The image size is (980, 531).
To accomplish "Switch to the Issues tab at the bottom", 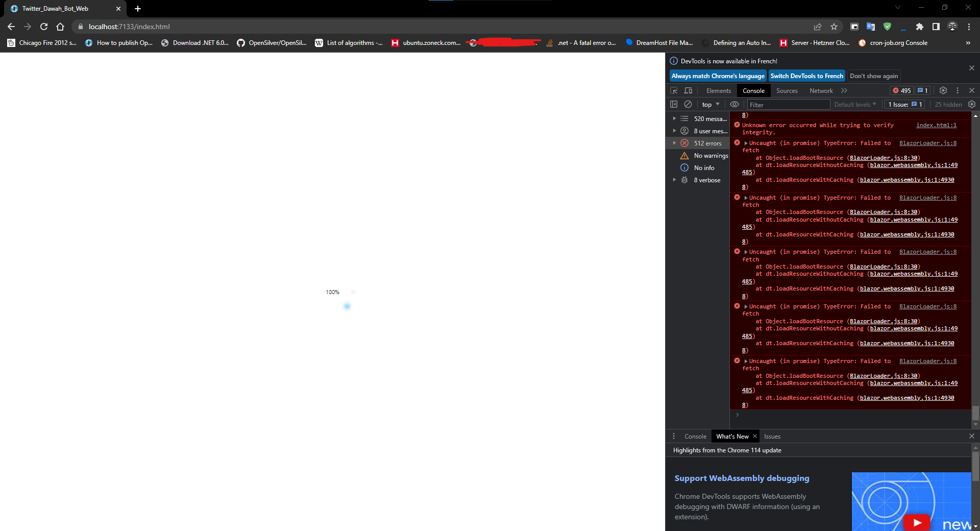I will [x=772, y=437].
